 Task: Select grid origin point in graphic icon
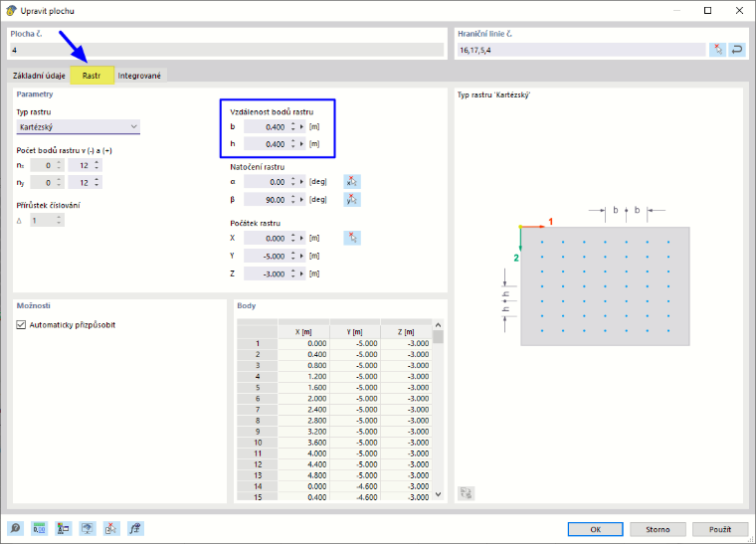click(352, 238)
